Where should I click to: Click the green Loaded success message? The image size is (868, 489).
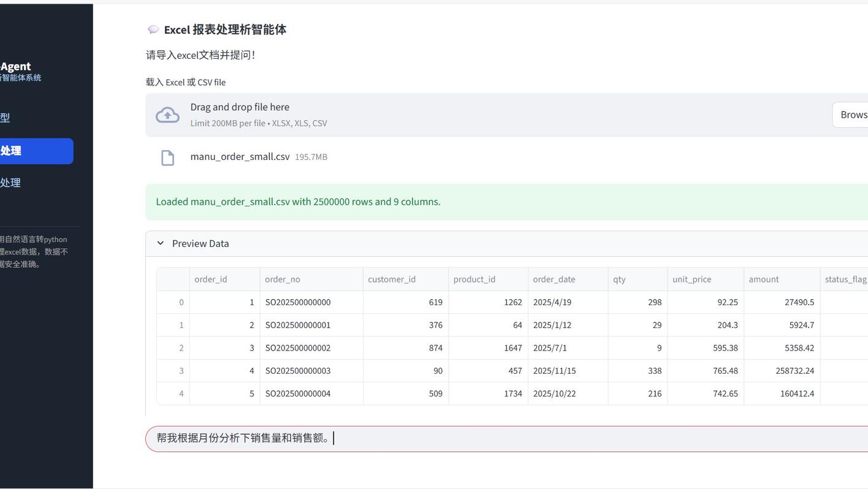[x=506, y=202]
